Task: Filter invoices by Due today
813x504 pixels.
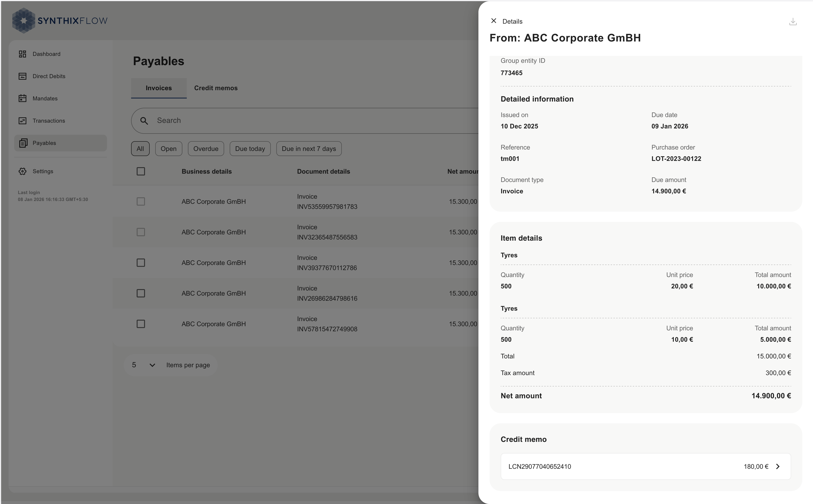Action: pos(250,149)
